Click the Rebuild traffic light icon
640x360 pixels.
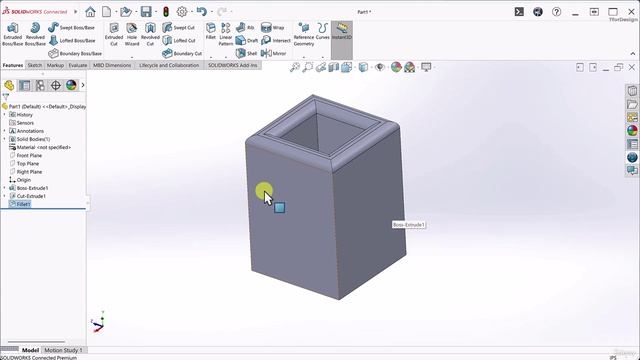click(x=166, y=12)
